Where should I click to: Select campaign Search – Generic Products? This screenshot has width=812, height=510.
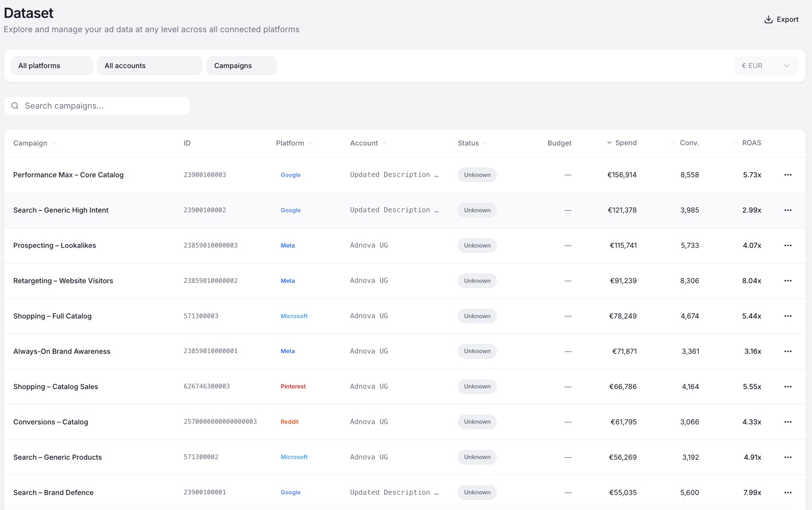click(x=58, y=457)
